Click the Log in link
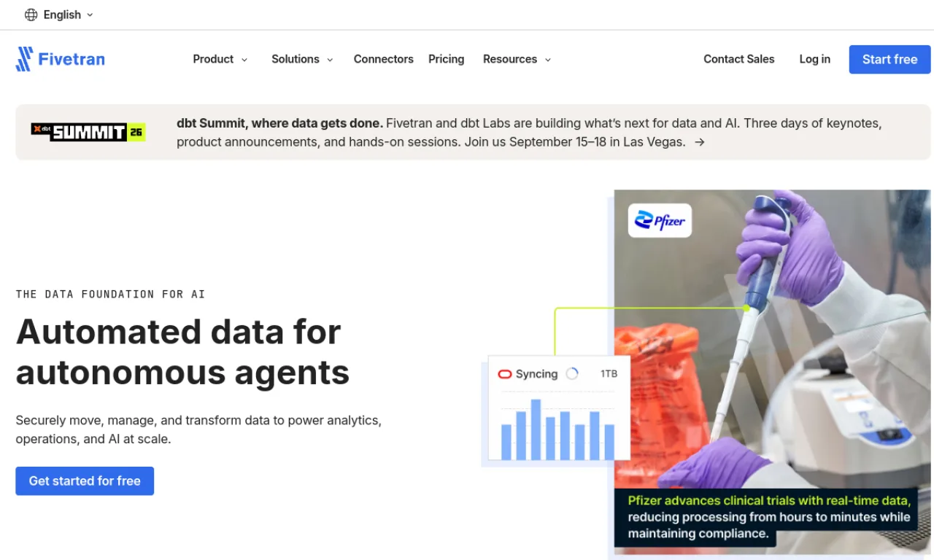Screen dimensions: 934x560 (814, 59)
